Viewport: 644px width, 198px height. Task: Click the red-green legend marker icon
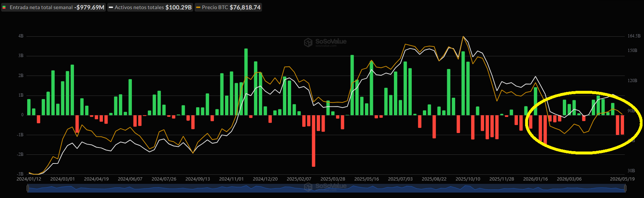tap(4, 7)
